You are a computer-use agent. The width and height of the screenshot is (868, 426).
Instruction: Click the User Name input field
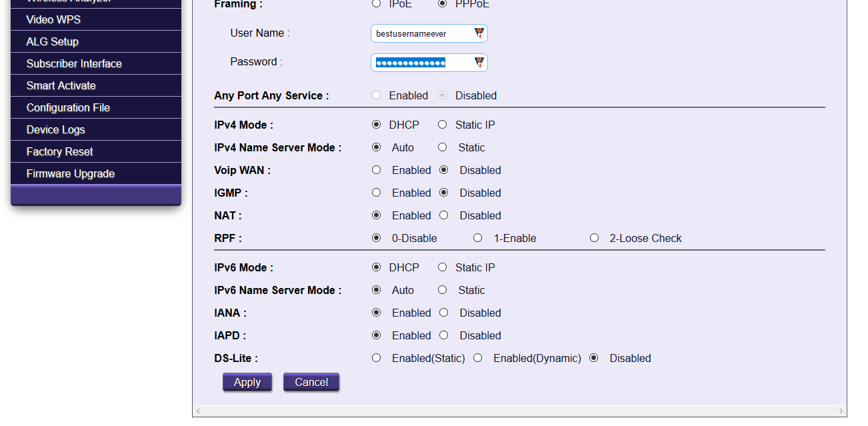pyautogui.click(x=421, y=33)
